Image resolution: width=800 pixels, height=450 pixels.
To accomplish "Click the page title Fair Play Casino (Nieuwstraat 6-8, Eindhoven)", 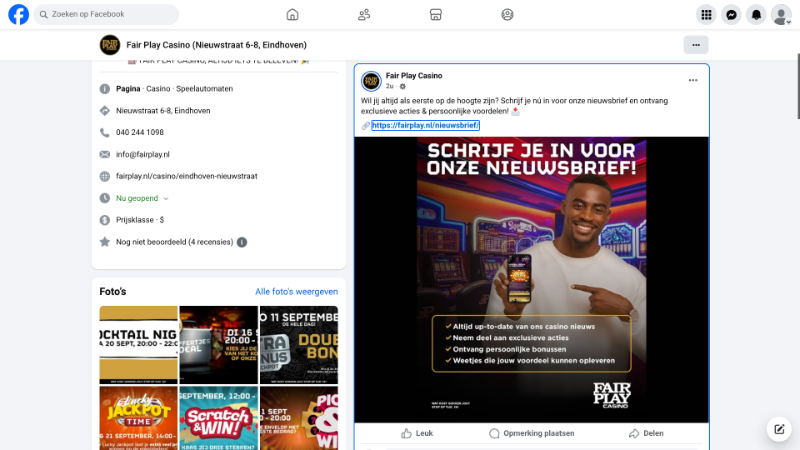I will point(216,45).
